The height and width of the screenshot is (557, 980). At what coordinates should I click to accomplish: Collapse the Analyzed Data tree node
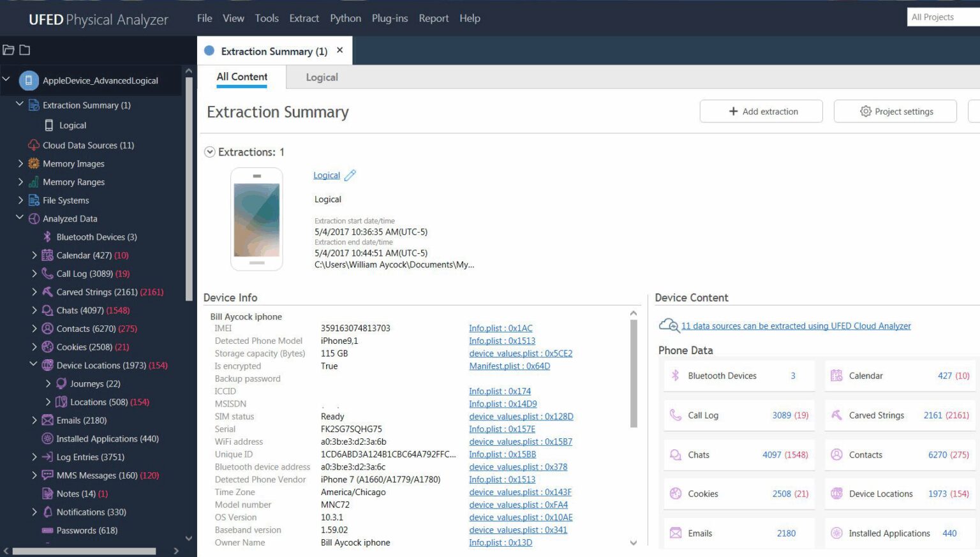point(20,218)
